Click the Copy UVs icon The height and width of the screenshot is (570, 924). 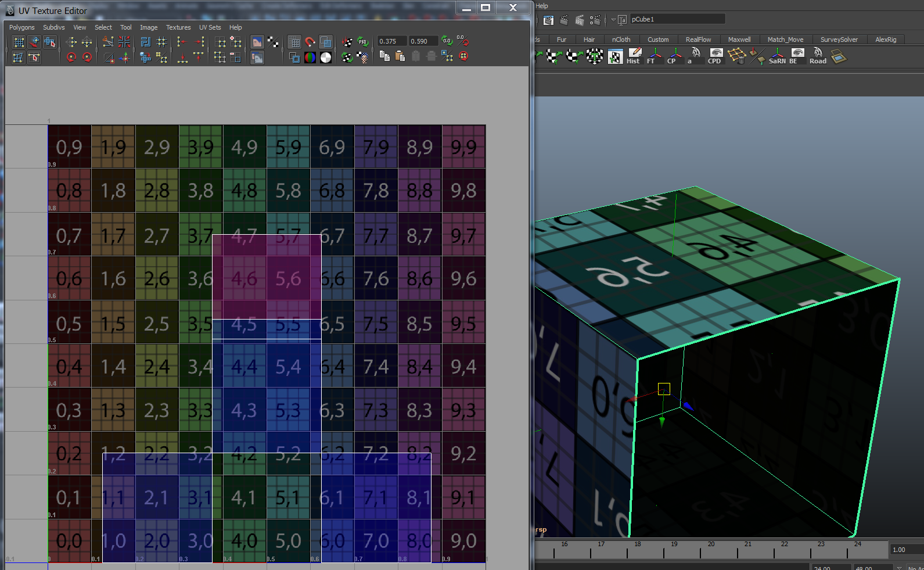coord(384,56)
